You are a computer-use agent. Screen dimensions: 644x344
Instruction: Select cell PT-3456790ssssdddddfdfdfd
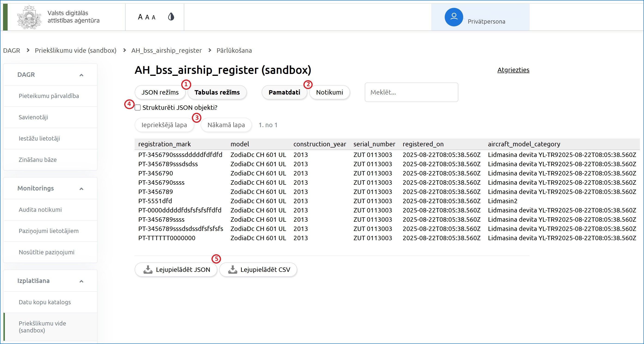[180, 155]
